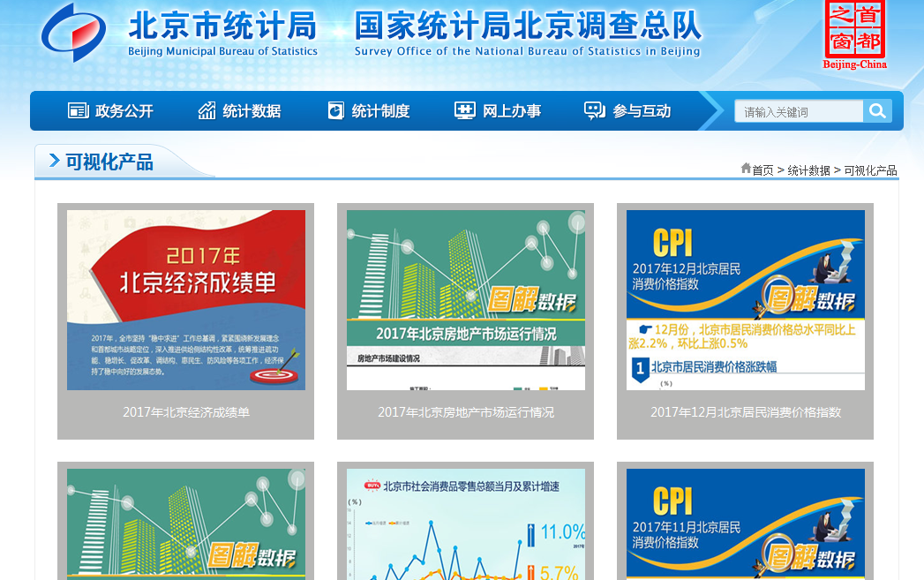Image resolution: width=924 pixels, height=580 pixels.
Task: Open the 政务公开 menu
Action: [124, 111]
